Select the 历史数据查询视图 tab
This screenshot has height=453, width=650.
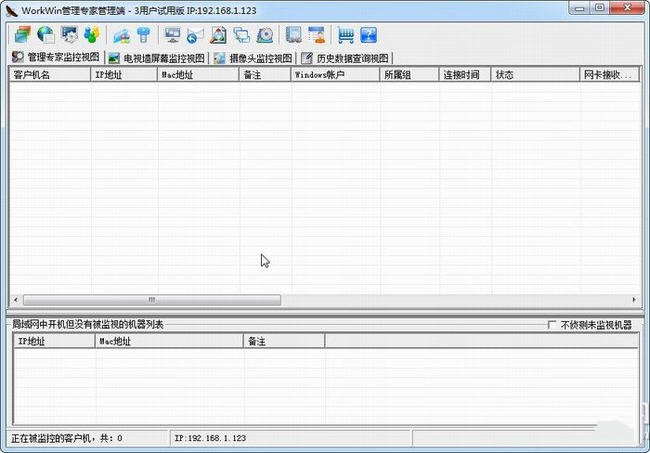coord(345,58)
